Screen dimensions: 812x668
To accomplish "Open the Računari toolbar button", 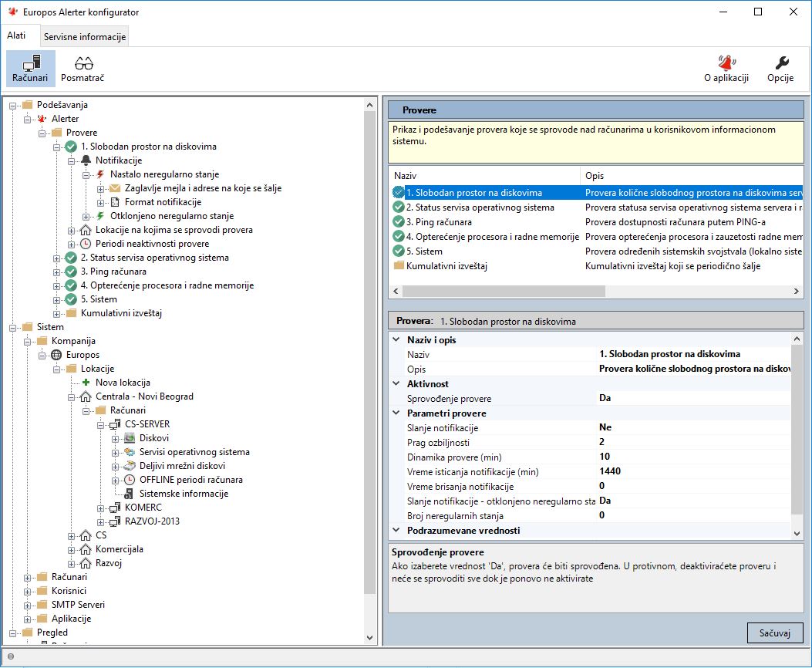I will [x=31, y=69].
